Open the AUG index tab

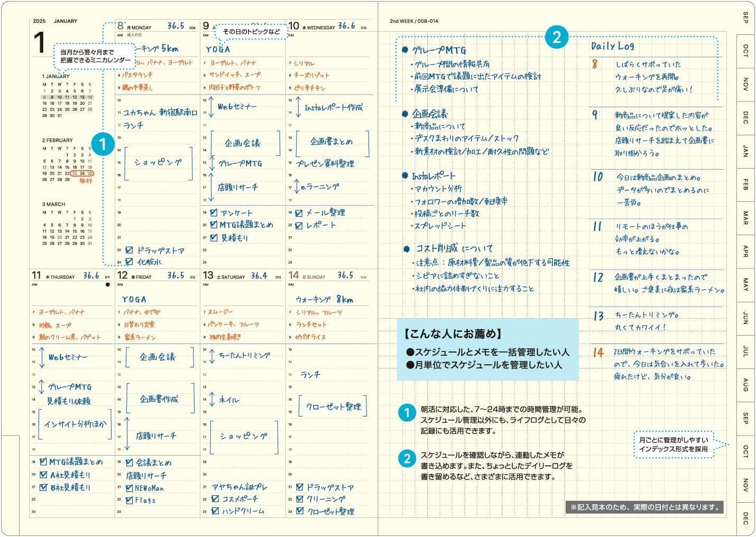[746, 384]
